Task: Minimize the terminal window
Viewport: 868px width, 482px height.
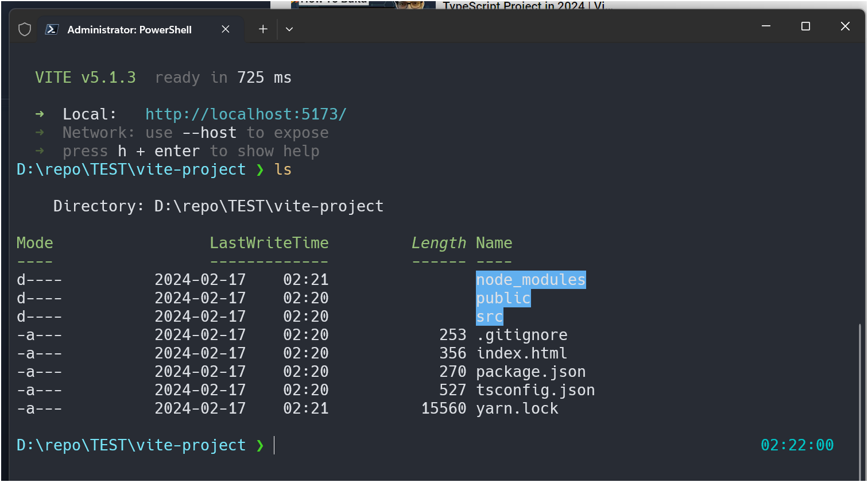Action: tap(766, 26)
